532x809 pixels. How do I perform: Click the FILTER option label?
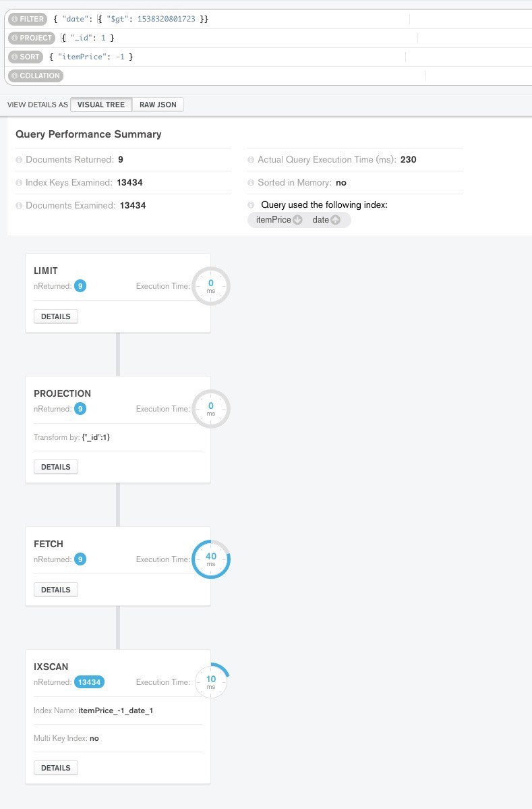(27, 20)
